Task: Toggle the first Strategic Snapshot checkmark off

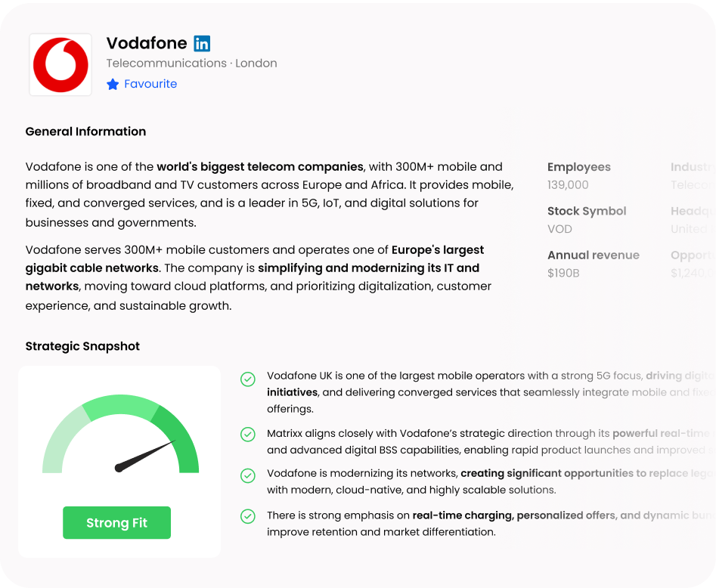Action: [x=247, y=379]
